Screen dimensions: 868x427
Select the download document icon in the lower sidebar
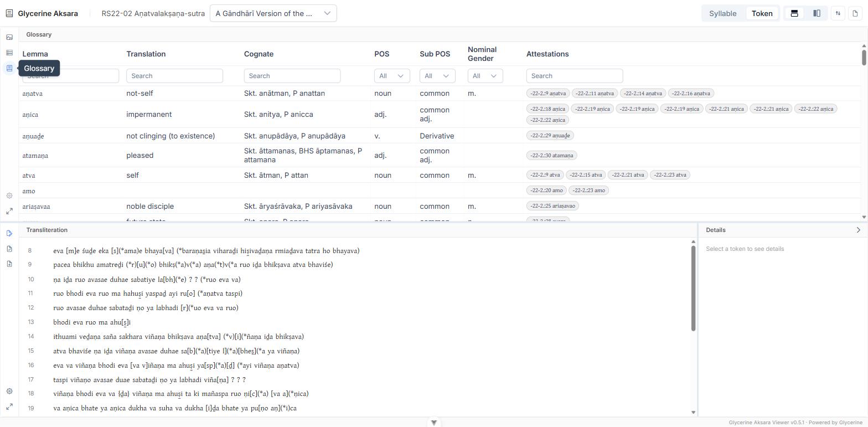tap(9, 264)
